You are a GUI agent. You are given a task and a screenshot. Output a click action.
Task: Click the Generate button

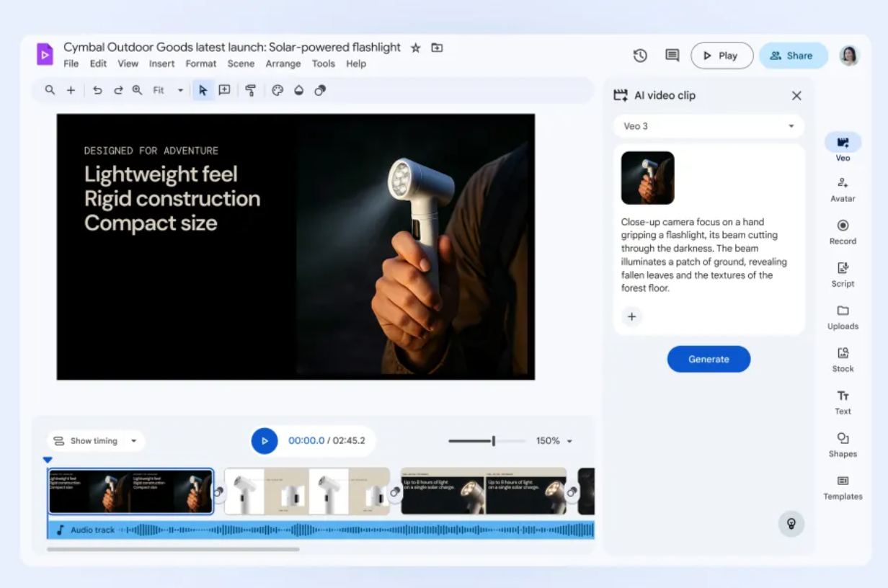(x=709, y=359)
